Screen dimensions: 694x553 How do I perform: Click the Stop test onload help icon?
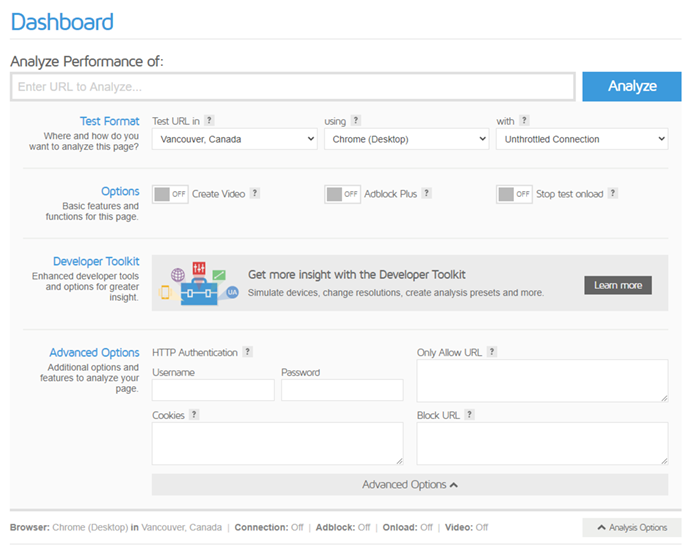tap(613, 193)
